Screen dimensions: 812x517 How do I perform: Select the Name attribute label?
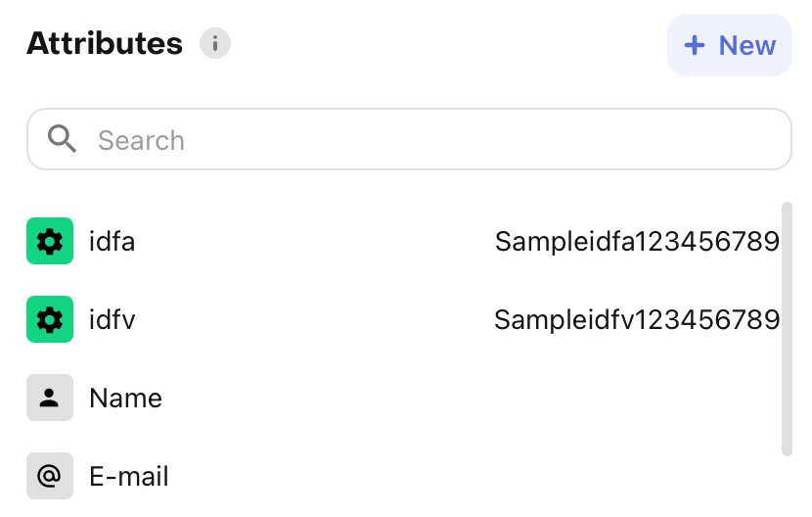pos(125,399)
